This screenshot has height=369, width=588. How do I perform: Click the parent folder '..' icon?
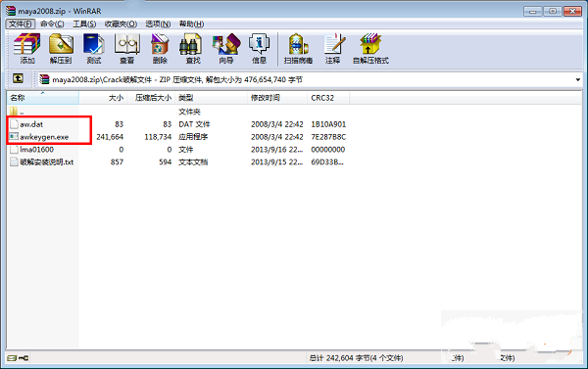[x=14, y=112]
